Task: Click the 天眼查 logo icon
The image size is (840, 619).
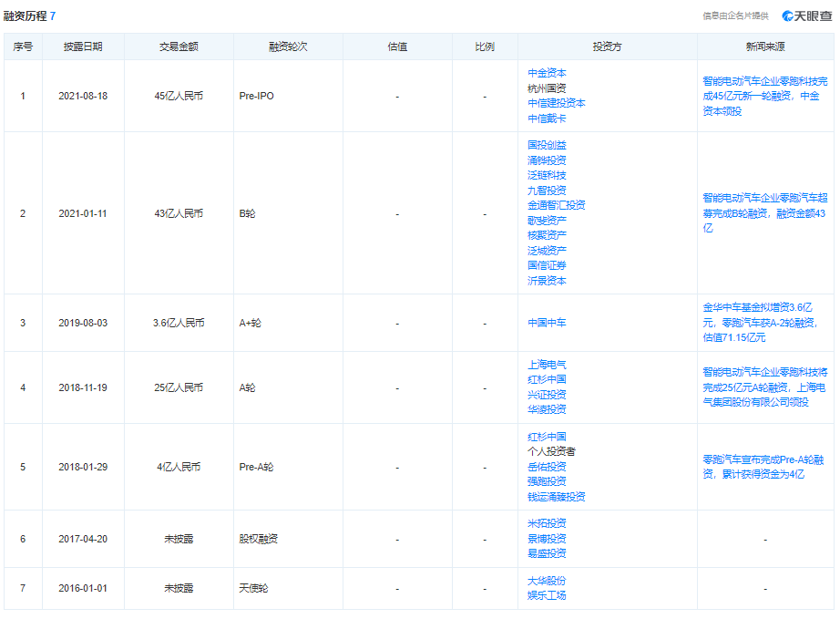Action: [789, 15]
